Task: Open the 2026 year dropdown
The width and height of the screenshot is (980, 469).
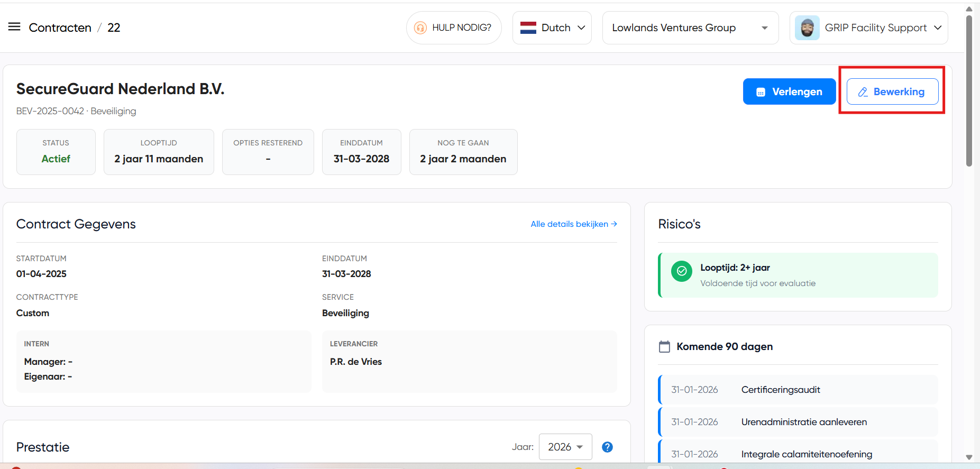Action: pos(565,447)
